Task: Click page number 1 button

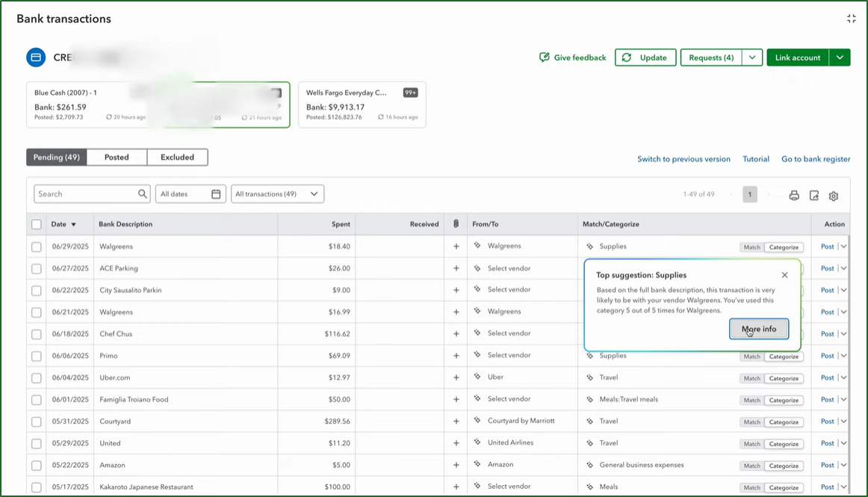Action: pyautogui.click(x=749, y=194)
